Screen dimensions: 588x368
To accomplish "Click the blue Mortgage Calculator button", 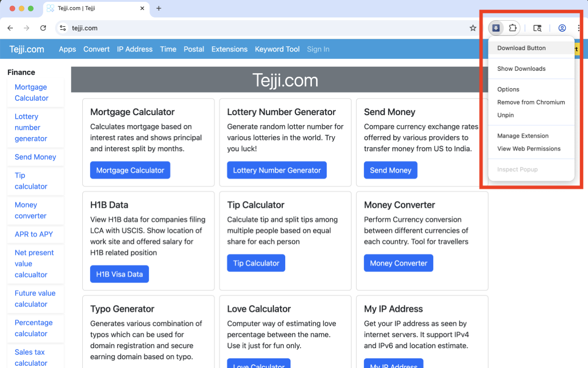I will tap(130, 170).
